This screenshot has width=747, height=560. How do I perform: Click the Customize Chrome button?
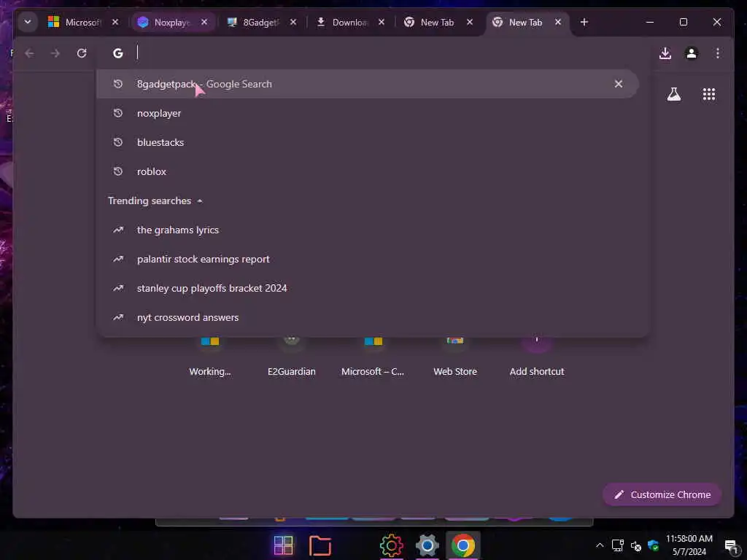pyautogui.click(x=662, y=495)
